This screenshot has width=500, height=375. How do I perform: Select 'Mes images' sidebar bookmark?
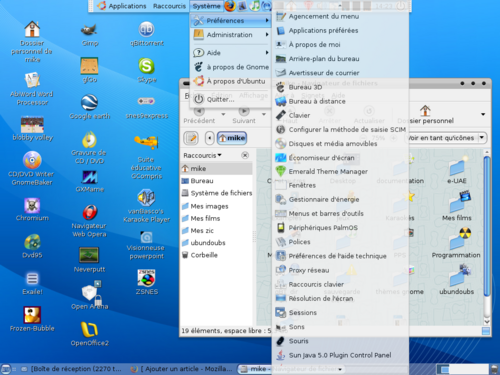tap(217, 206)
